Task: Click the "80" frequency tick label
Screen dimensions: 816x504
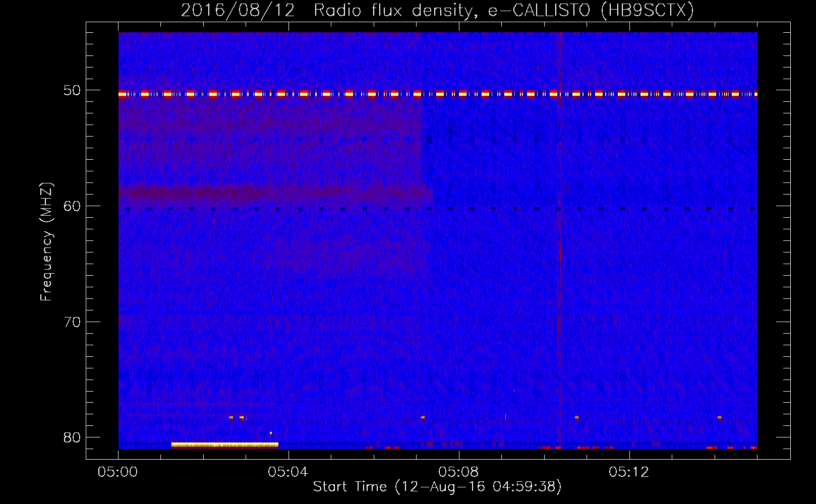Action: [x=72, y=437]
